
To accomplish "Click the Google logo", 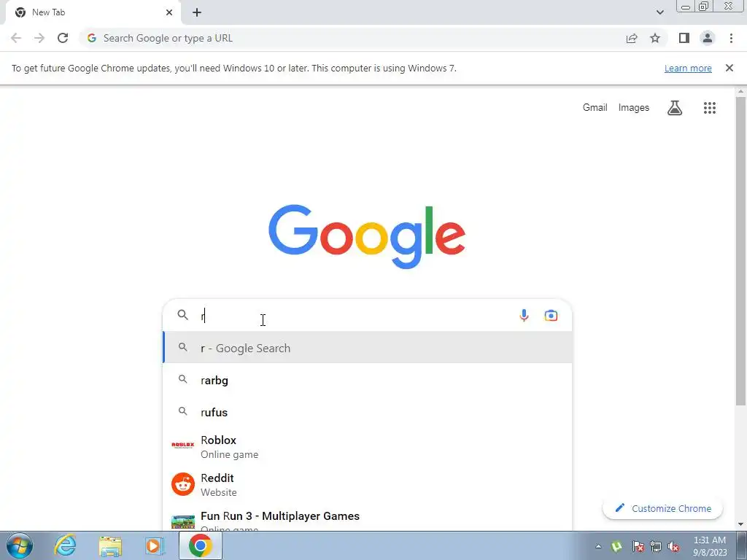I will pos(367,237).
